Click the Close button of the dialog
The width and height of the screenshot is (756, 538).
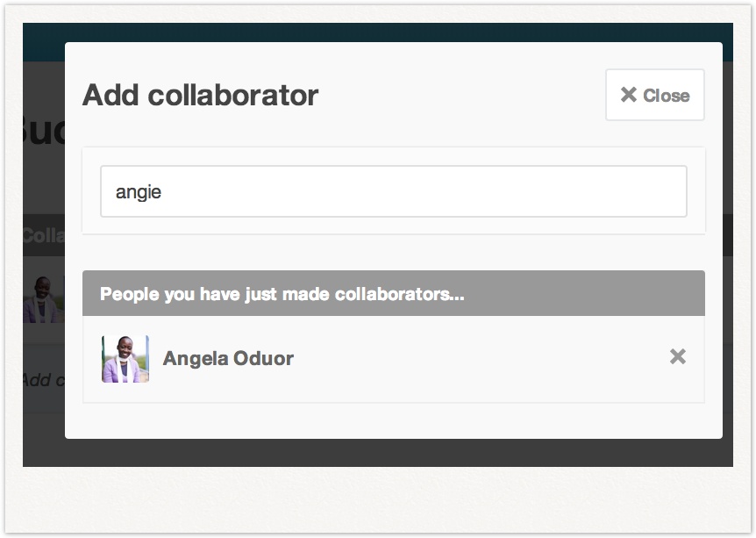point(655,95)
